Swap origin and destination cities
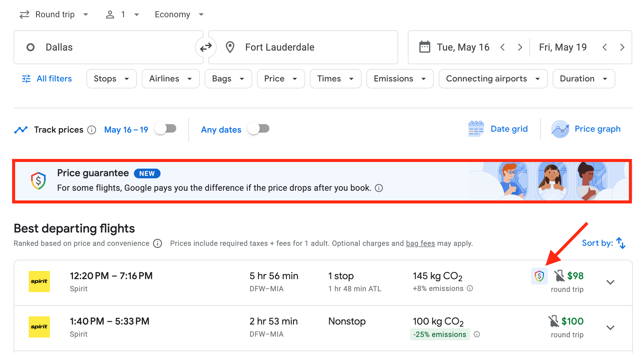644x353 pixels. (x=206, y=47)
